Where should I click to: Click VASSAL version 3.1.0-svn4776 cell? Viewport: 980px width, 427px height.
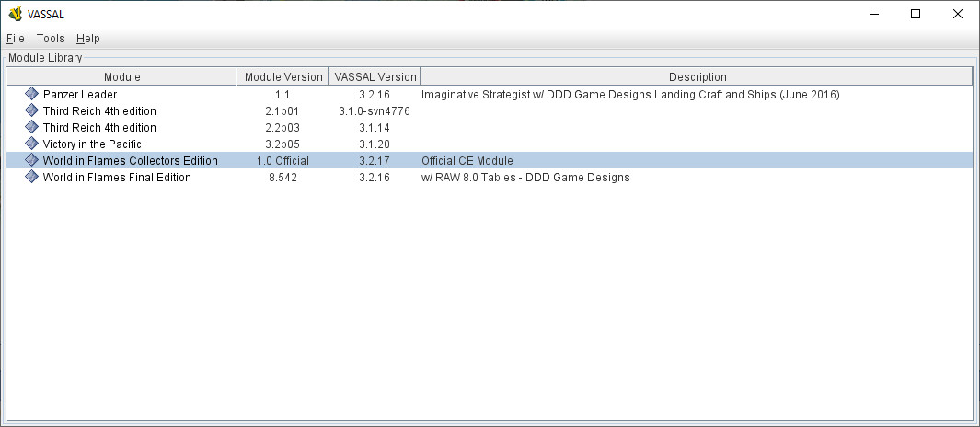375,110
